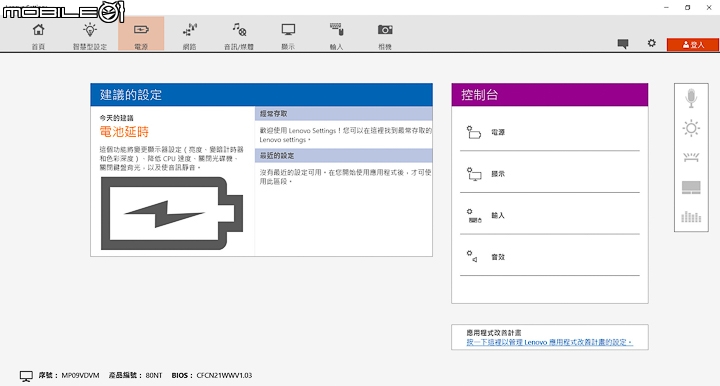Viewport: 720px width, 386px height.
Task: Maximize the Lenovo Settings window
Action: click(x=687, y=7)
